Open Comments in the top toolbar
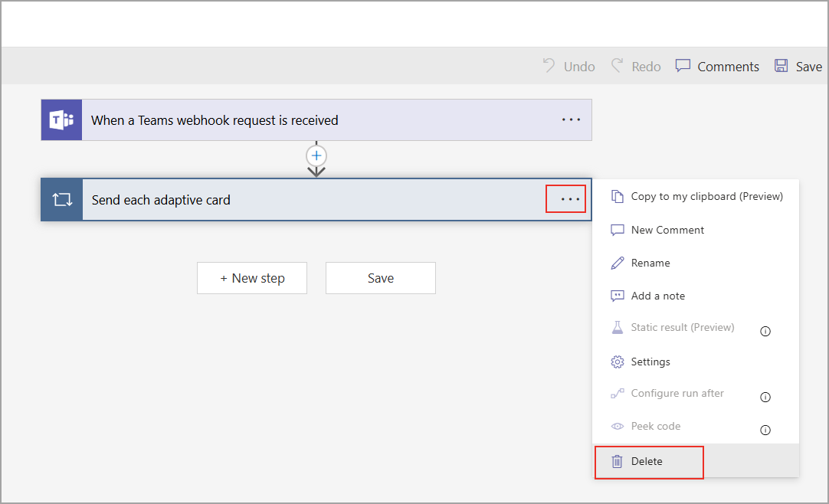 click(x=718, y=67)
